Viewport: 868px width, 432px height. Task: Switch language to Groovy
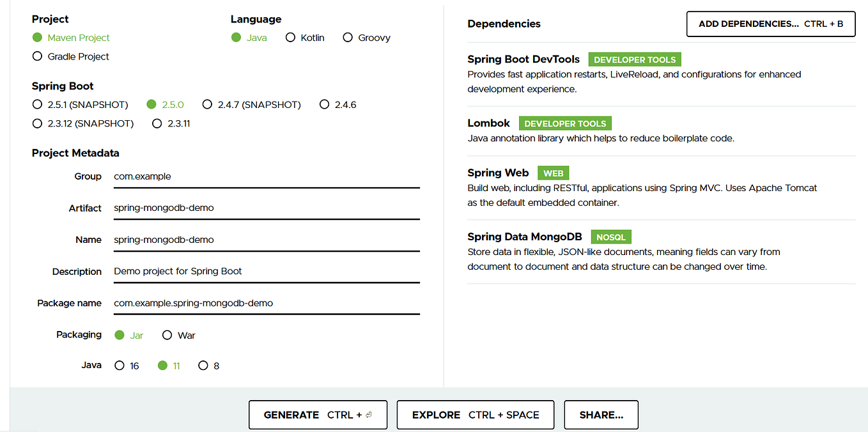click(x=348, y=37)
